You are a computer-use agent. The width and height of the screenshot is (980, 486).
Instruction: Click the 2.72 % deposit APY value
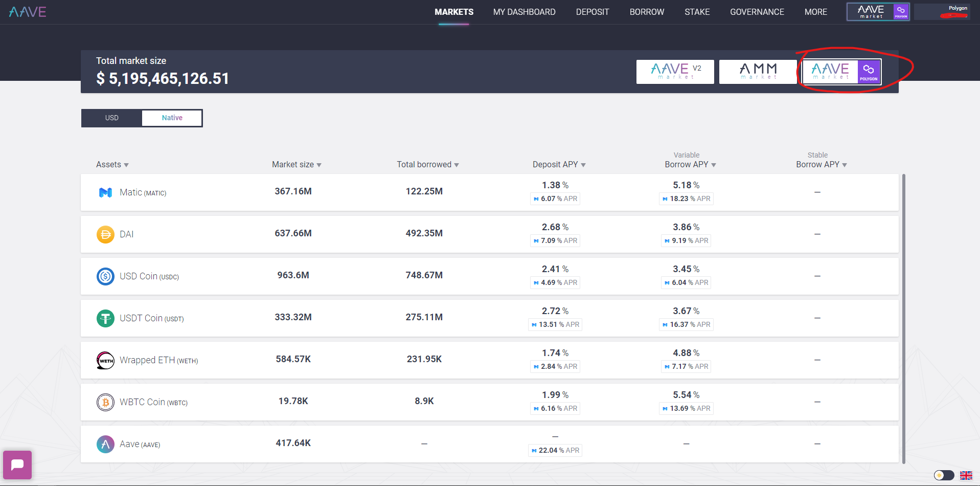point(555,311)
